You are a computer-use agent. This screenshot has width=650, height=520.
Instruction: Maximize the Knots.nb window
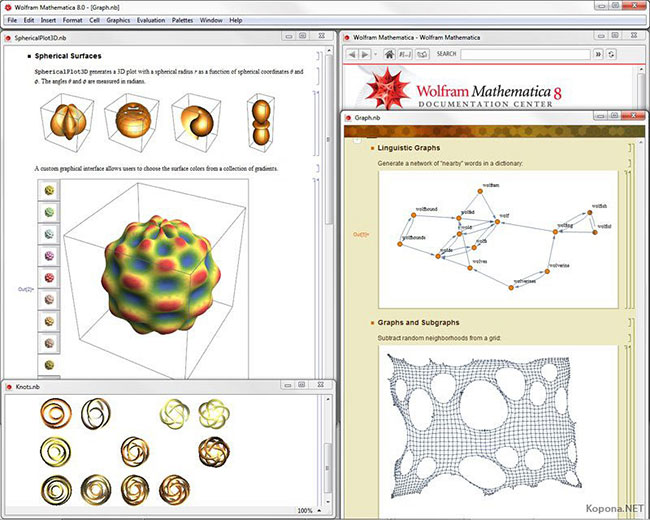[x=302, y=385]
